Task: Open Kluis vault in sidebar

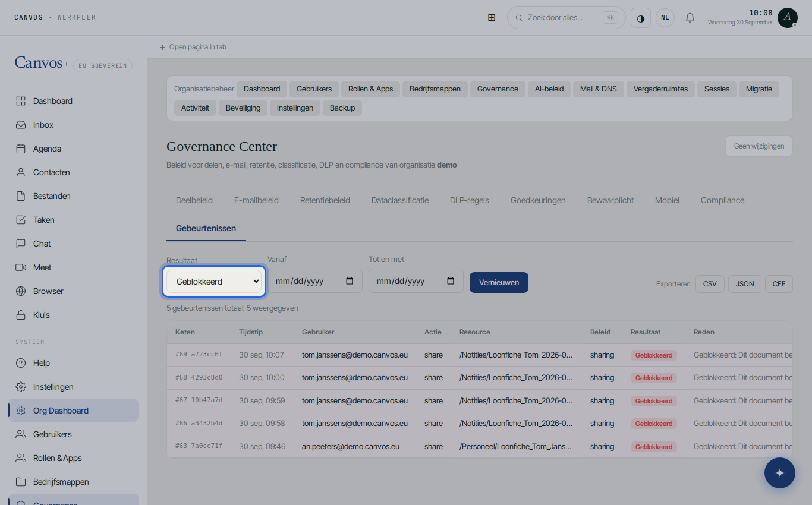Action: (x=74, y=315)
